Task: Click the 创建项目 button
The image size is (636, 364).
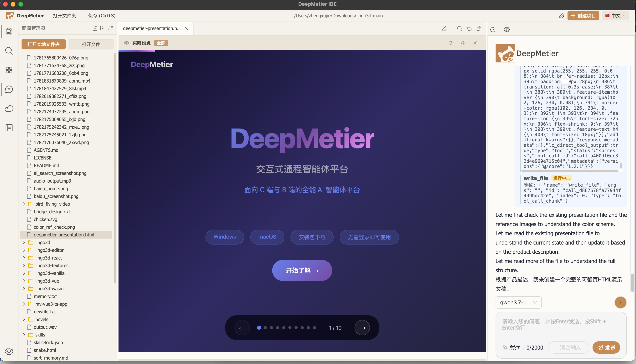Action: [x=583, y=16]
